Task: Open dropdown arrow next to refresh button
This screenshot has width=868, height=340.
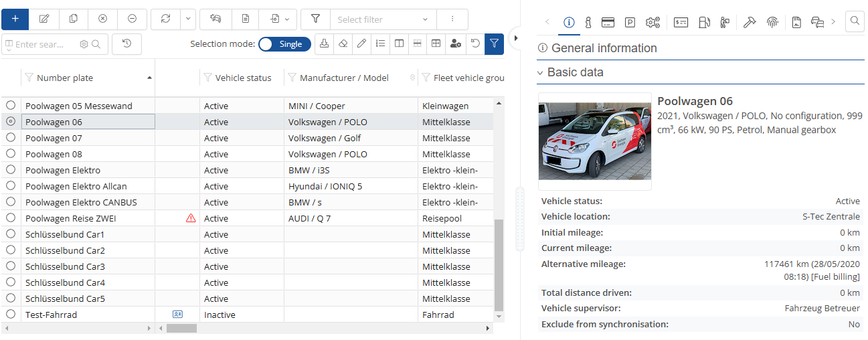Action: click(x=188, y=19)
